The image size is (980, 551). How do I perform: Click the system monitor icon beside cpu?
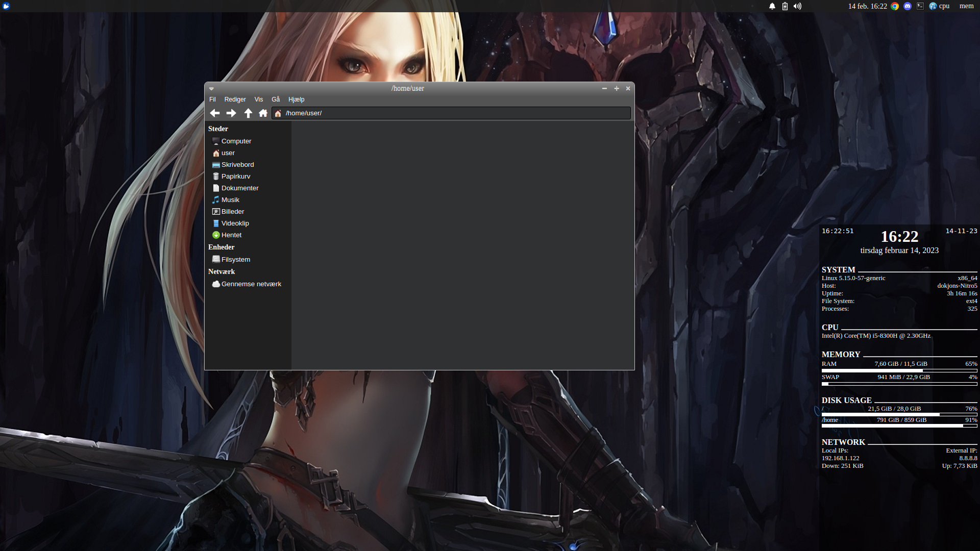click(x=933, y=6)
